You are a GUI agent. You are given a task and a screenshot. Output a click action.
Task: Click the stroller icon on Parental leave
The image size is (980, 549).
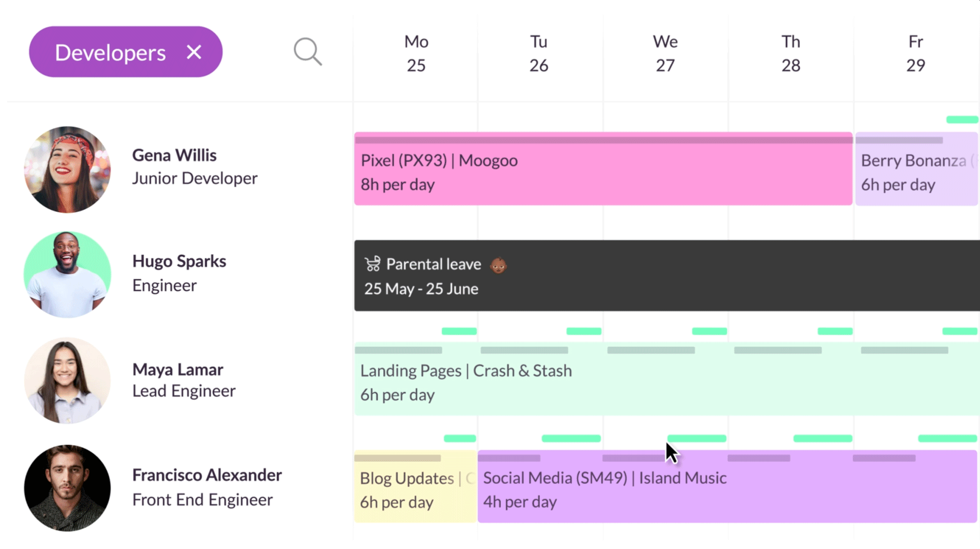pyautogui.click(x=373, y=264)
